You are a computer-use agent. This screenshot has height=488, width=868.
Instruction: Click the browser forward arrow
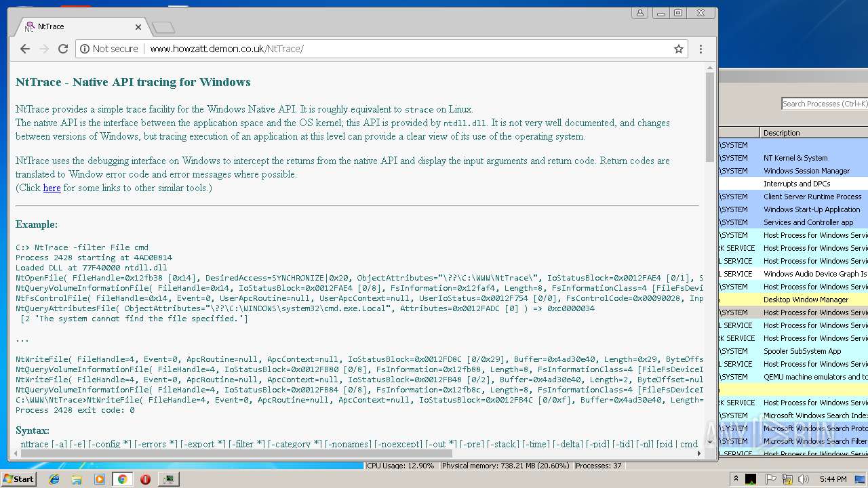(44, 49)
